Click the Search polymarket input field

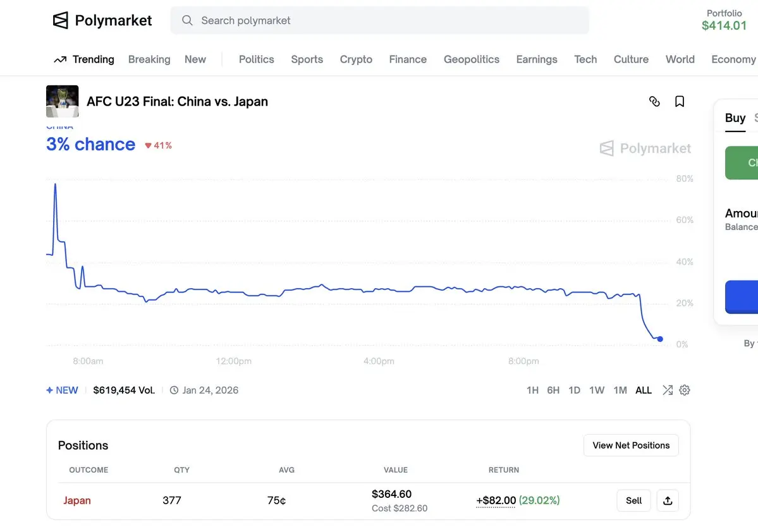[x=379, y=20]
